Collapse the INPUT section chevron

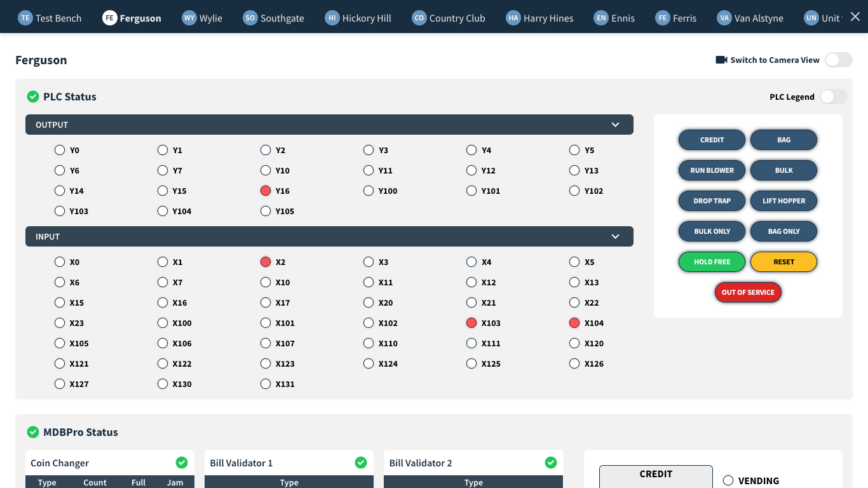click(x=615, y=236)
